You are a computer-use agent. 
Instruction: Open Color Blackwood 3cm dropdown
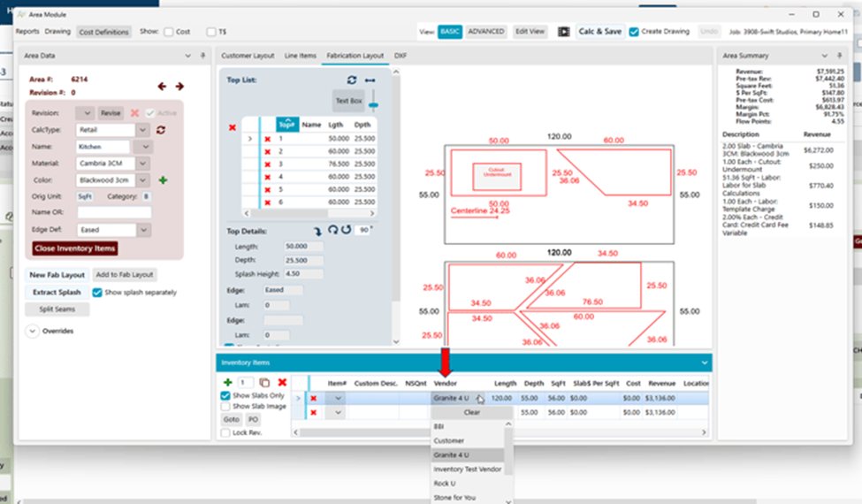click(x=142, y=180)
